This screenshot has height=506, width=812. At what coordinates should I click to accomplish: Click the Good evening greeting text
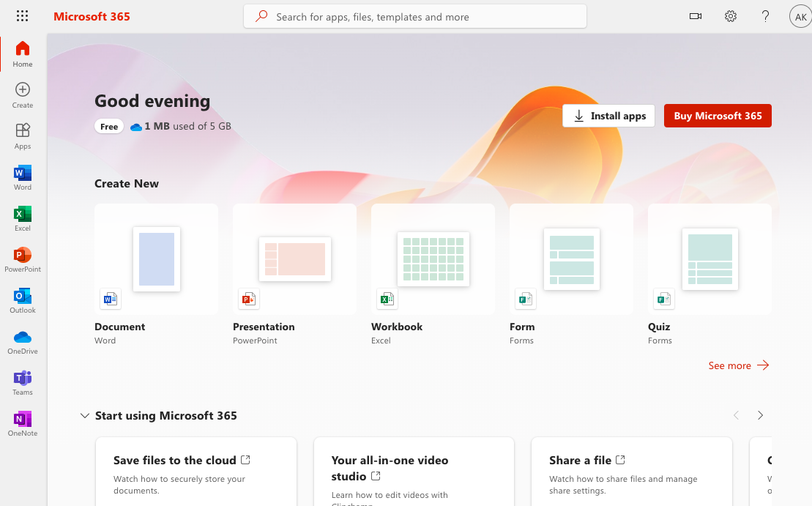[x=152, y=101]
